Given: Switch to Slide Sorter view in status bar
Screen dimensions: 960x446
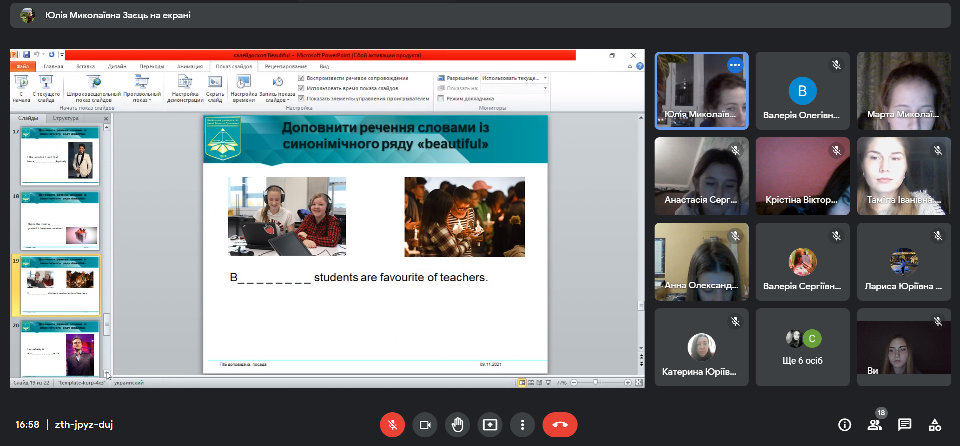Looking at the screenshot, I should 530,382.
